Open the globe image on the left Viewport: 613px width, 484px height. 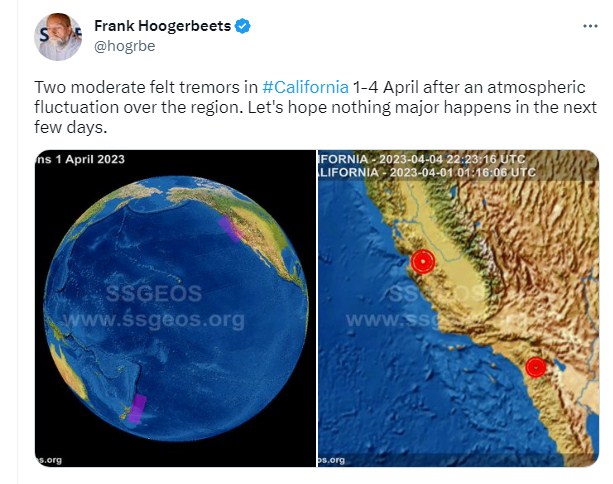(x=175, y=308)
